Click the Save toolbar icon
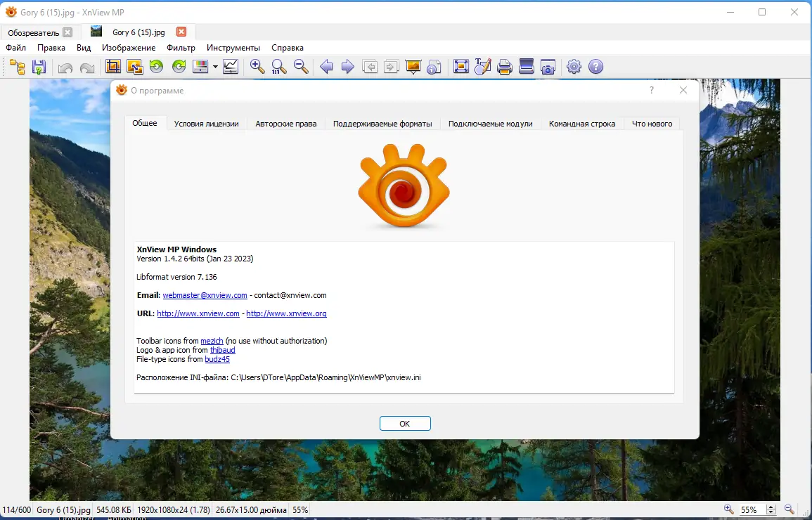 coord(39,67)
